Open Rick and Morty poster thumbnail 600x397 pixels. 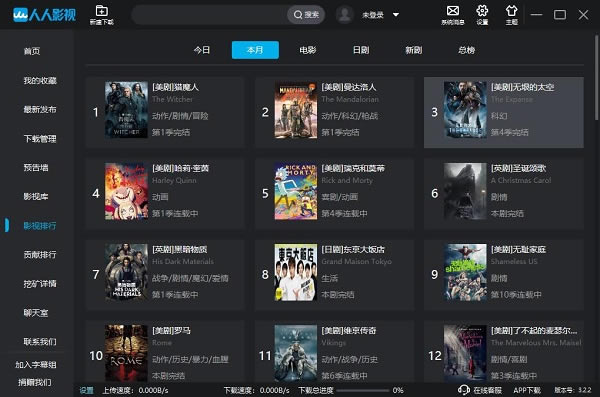296,191
